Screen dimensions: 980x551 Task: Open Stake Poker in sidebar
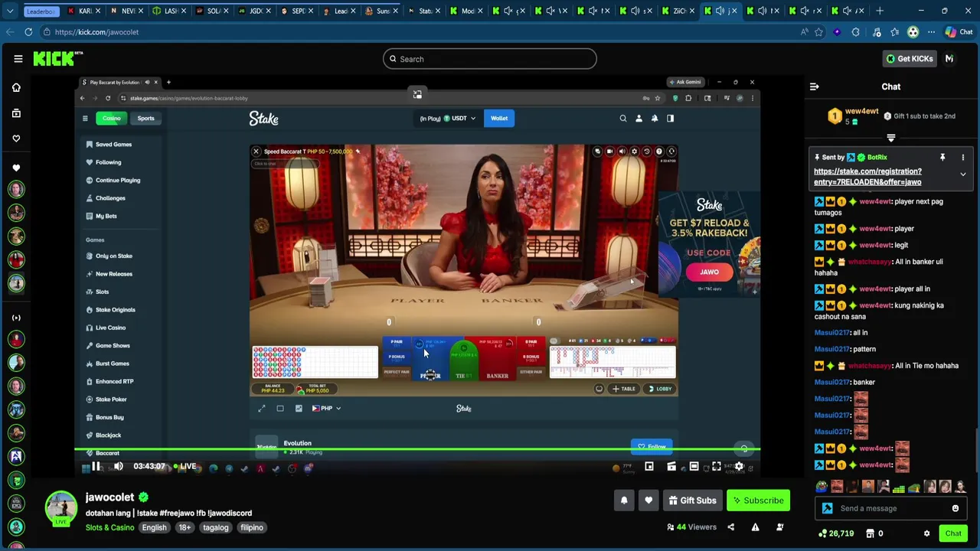click(x=111, y=399)
